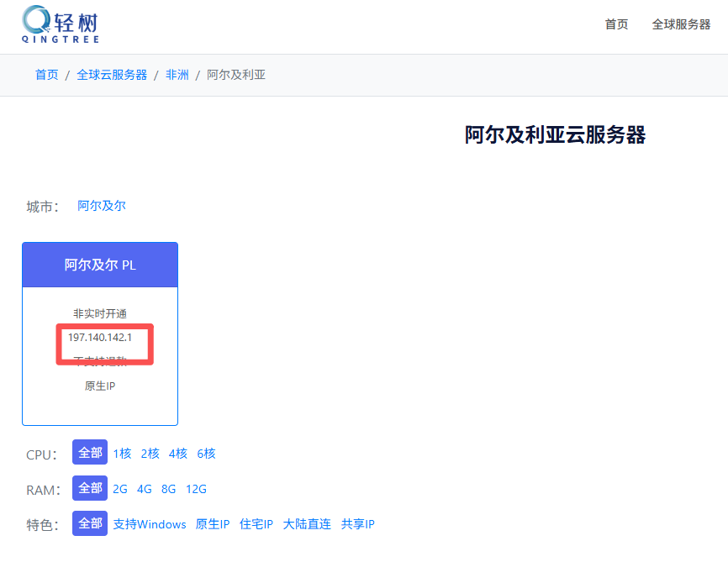Select the IP text 197.140.142.1

pyautogui.click(x=100, y=338)
